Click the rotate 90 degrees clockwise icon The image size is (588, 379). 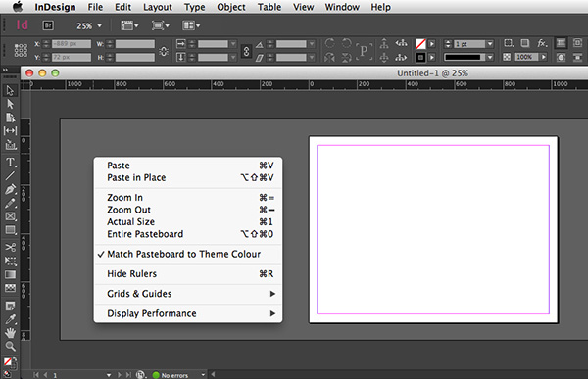[x=329, y=43]
